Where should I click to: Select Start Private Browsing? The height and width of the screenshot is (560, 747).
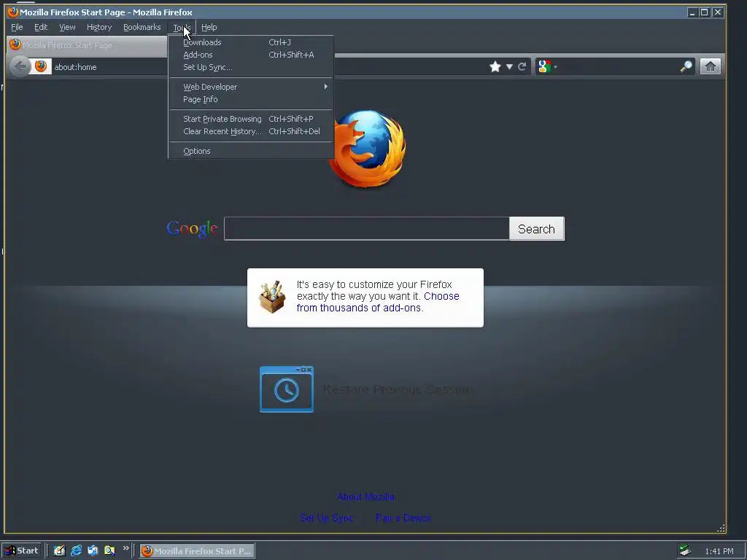[251, 119]
